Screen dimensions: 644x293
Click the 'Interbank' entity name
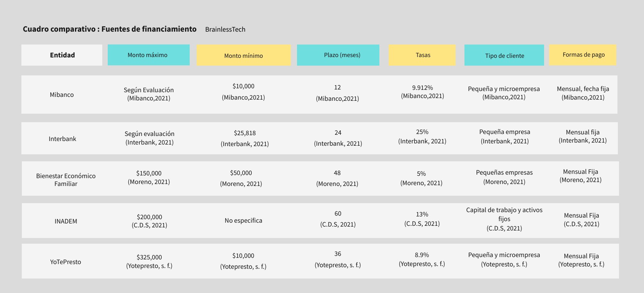[62, 139]
